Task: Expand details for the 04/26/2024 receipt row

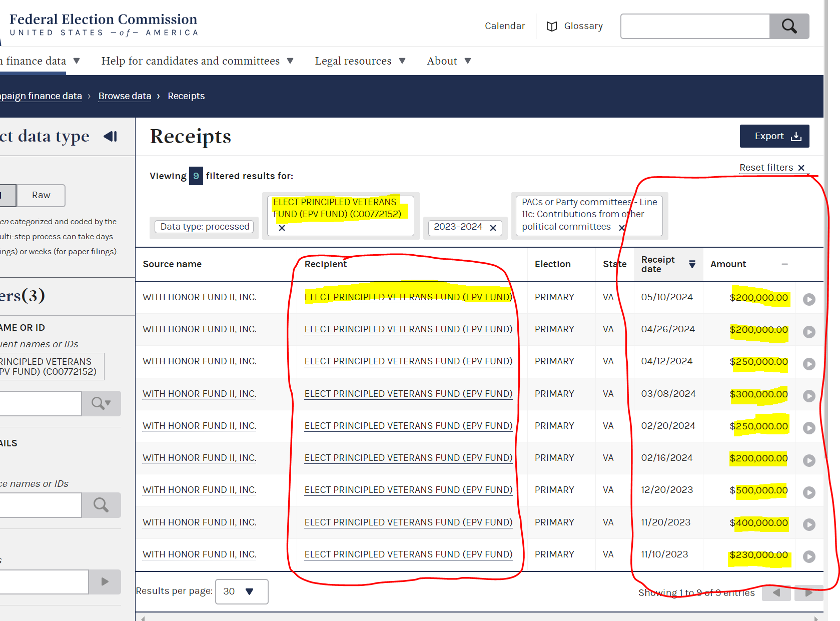Action: pos(809,332)
